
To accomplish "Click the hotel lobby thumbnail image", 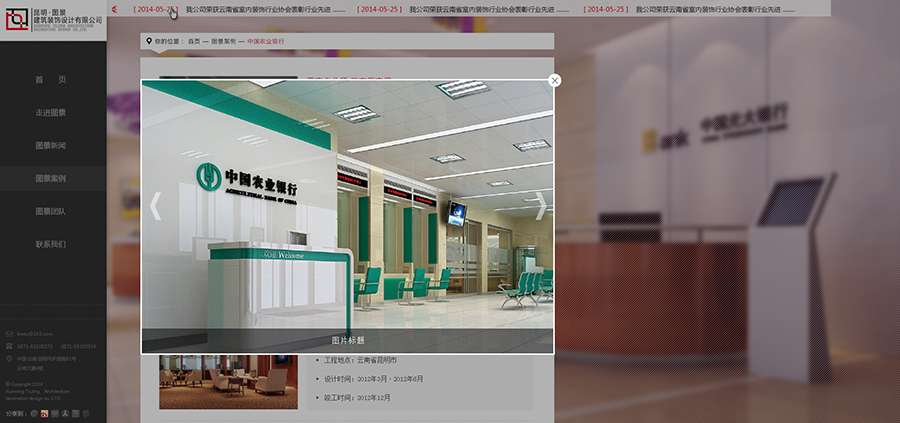I will (x=228, y=382).
